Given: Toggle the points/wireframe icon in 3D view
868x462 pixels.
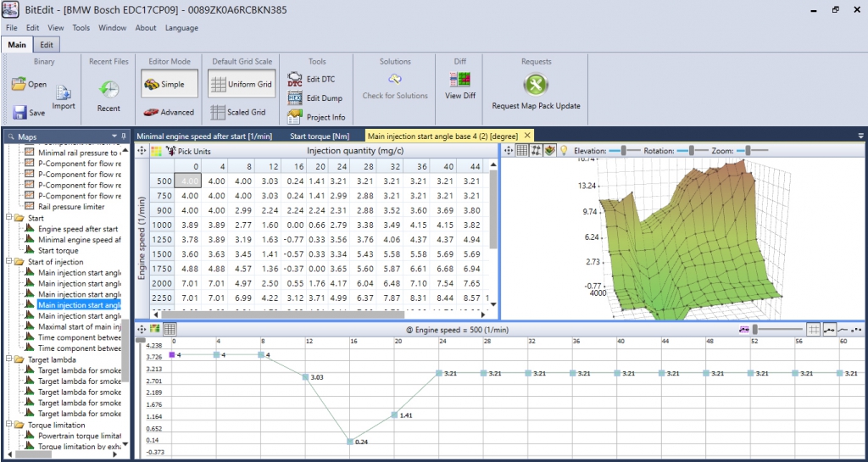Looking at the screenshot, I should click(536, 150).
